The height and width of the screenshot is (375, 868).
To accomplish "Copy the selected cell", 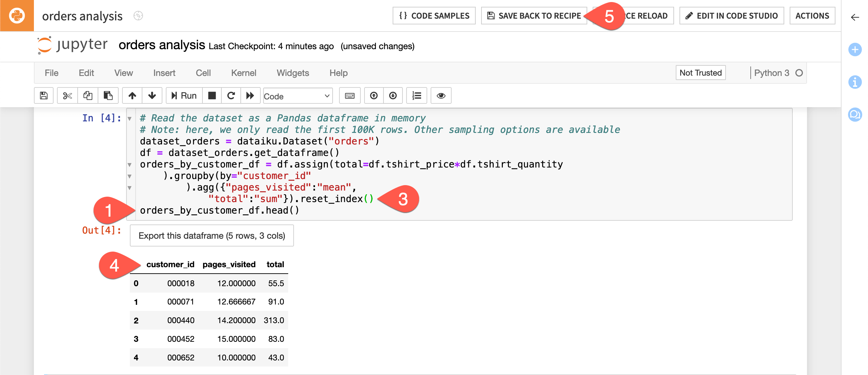I will [87, 96].
